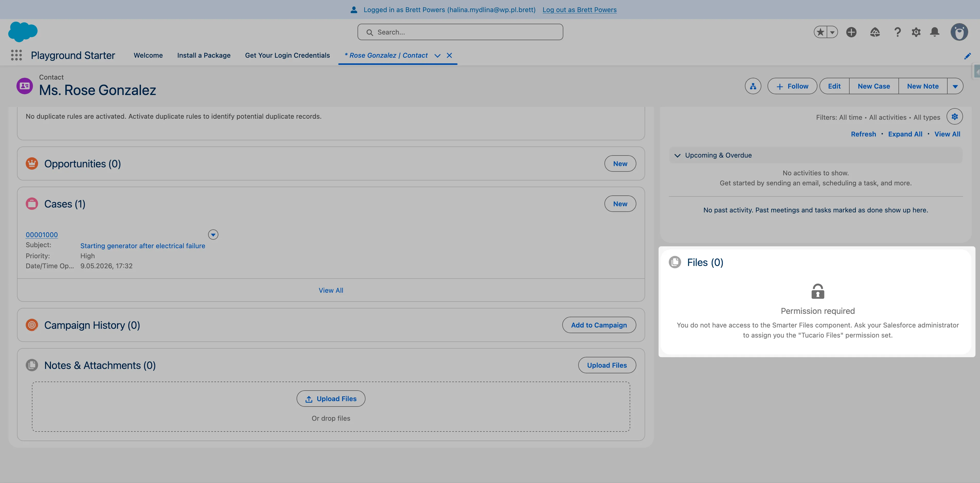980x483 pixels.
Task: Click in the global Search field
Action: [x=460, y=32]
